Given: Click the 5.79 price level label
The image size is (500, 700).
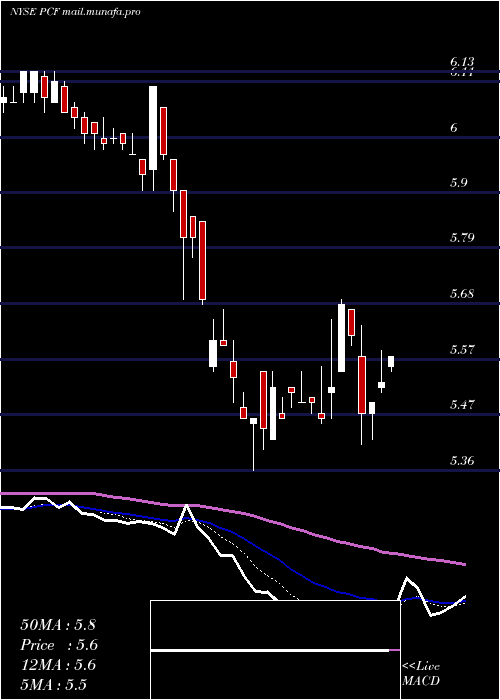Looking at the screenshot, I should pos(462,238).
